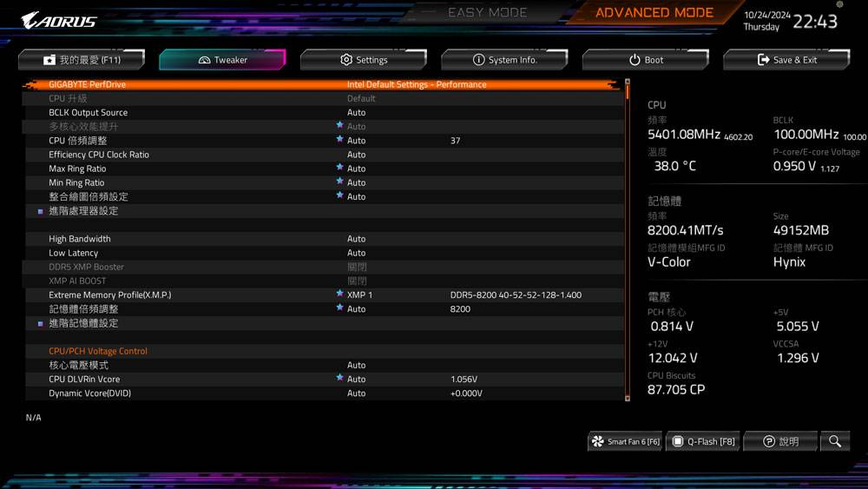Click the Boot power icon
This screenshot has height=489, width=868.
pyautogui.click(x=635, y=59)
